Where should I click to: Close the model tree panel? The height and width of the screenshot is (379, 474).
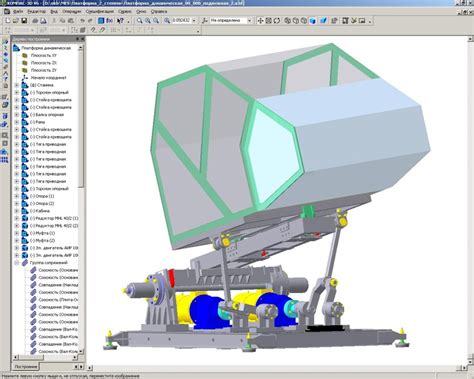(82, 39)
